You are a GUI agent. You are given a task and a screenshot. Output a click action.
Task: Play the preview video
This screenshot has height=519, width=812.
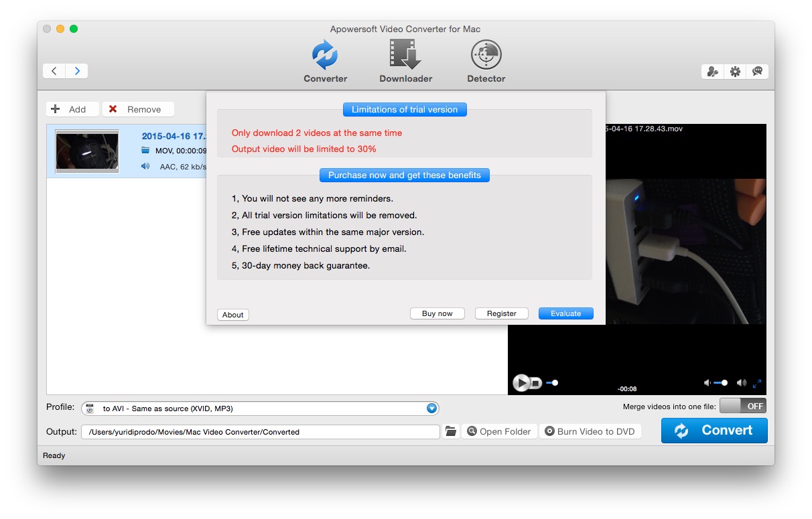[x=521, y=382]
